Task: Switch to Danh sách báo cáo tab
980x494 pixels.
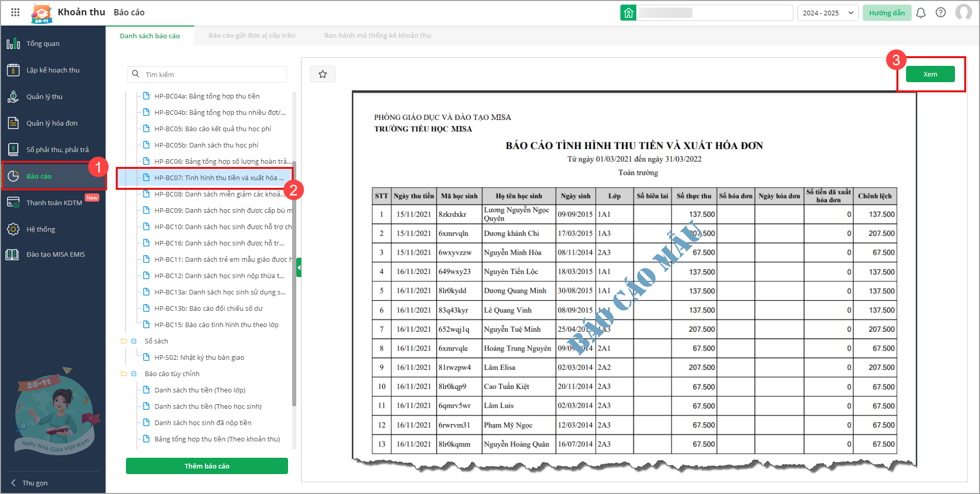Action: (150, 36)
